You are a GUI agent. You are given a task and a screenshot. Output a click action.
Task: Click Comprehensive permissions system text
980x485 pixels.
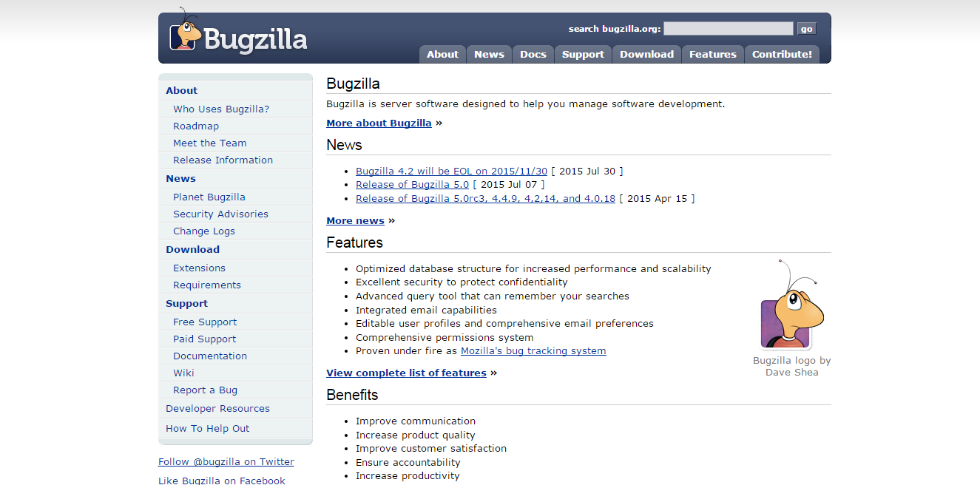coord(445,337)
